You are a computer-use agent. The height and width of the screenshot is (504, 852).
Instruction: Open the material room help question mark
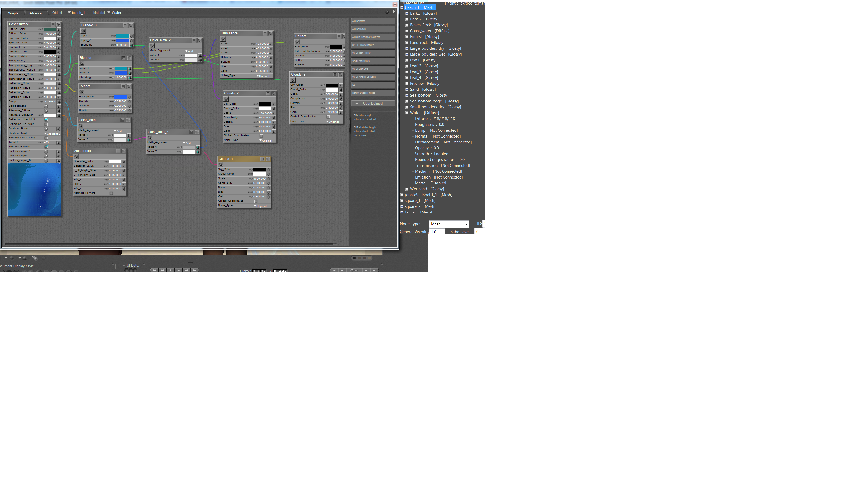(x=387, y=12)
